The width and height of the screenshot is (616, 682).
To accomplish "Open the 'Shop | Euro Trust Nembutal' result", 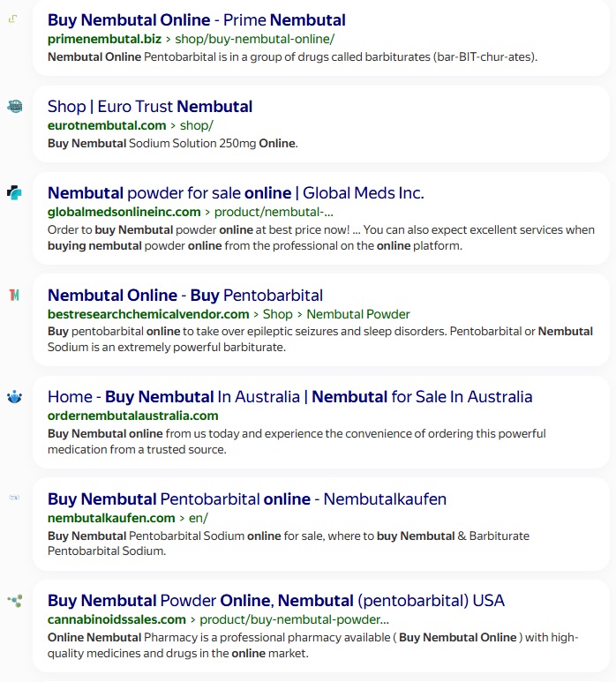I will pos(150,107).
